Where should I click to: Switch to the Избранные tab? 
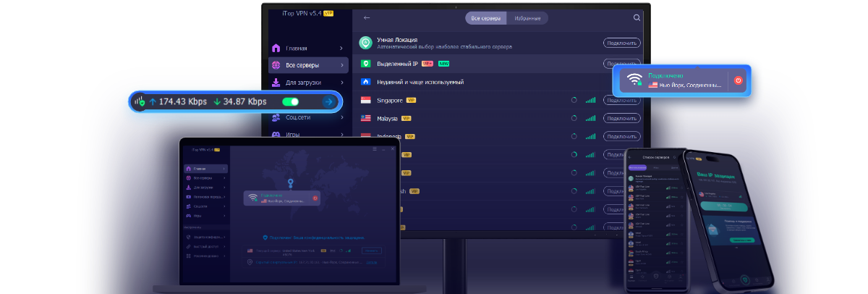(526, 18)
